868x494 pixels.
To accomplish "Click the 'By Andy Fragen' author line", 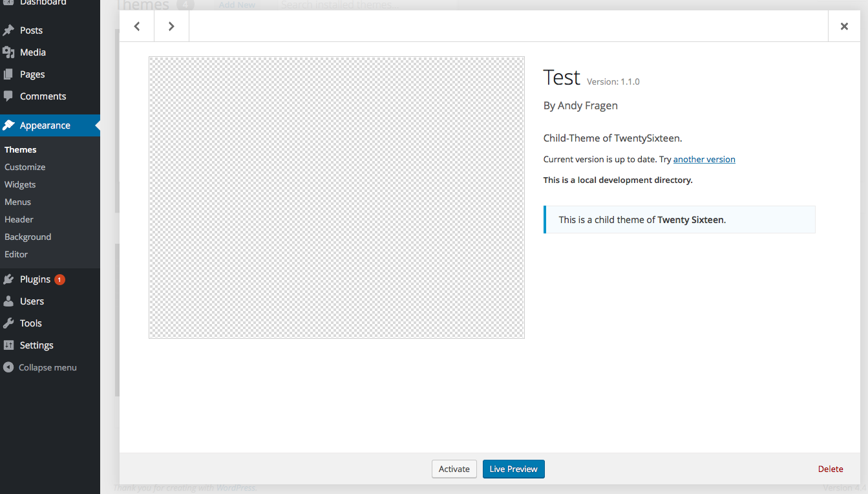I will [x=580, y=105].
